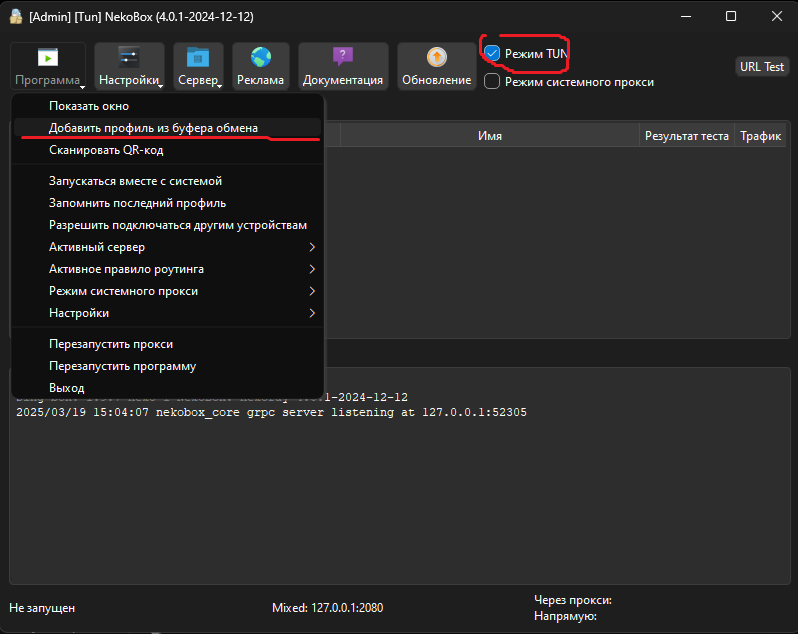Click the Напрямую traffic label
Image resolution: width=798 pixels, height=634 pixels.
point(565,616)
